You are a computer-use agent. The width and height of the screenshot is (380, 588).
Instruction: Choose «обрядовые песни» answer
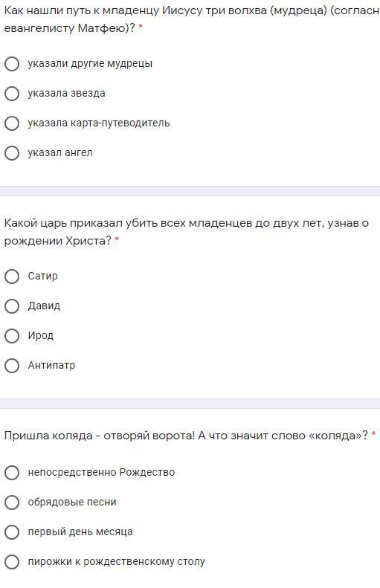tap(12, 502)
